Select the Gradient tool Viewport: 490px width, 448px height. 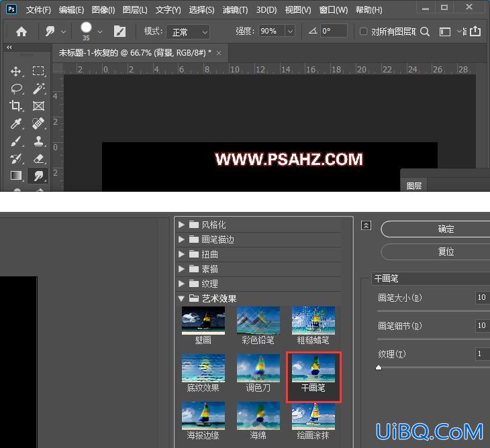pyautogui.click(x=16, y=176)
